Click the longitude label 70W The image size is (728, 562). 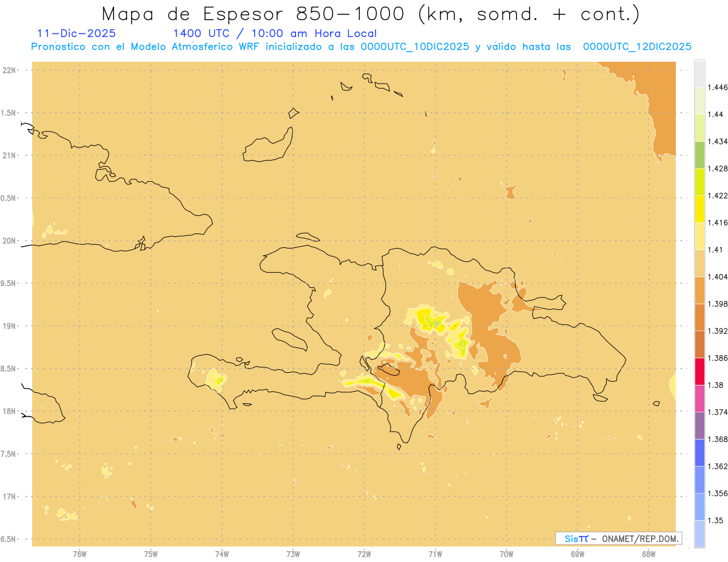pos(507,554)
